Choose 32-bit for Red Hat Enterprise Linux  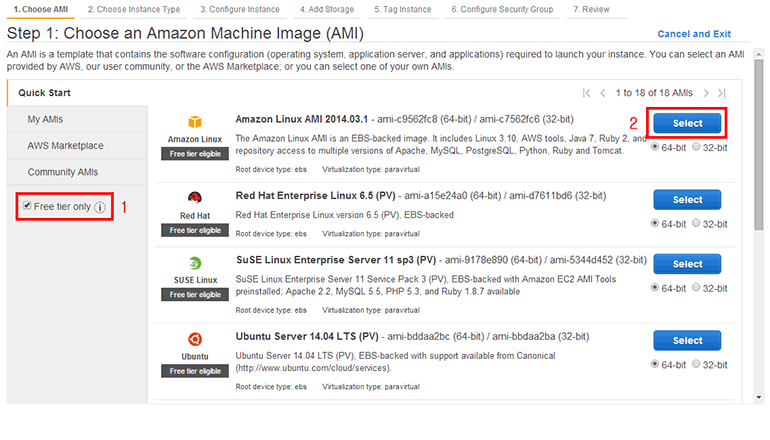coord(697,222)
